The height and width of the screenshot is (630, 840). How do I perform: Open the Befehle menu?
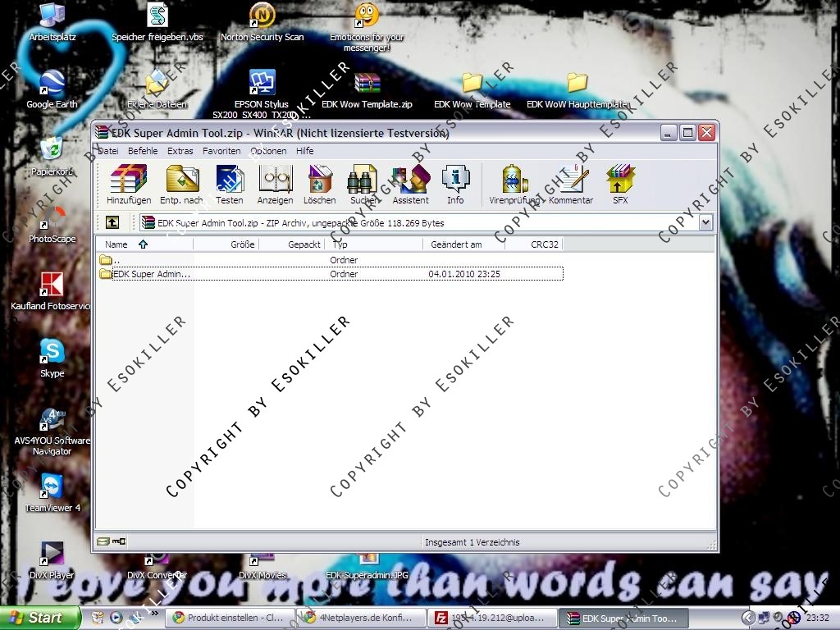point(143,151)
